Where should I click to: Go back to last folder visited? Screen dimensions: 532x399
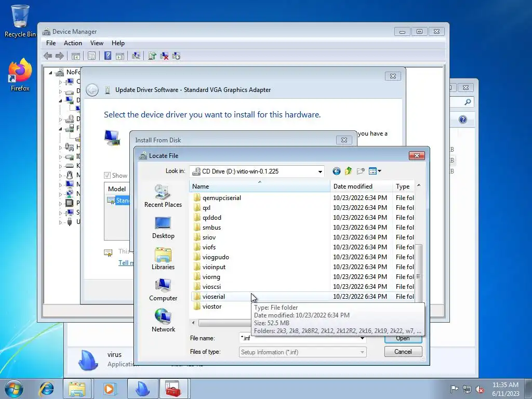(x=336, y=171)
